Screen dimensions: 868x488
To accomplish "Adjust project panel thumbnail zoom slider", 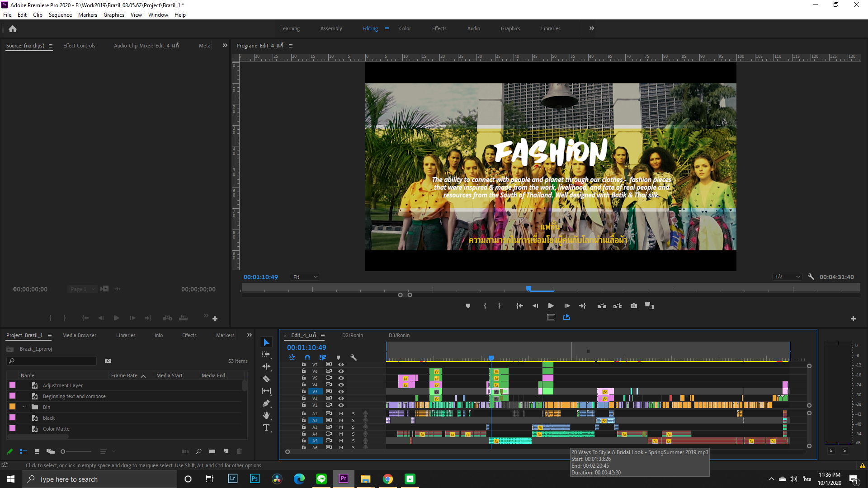I will pos(76,451).
